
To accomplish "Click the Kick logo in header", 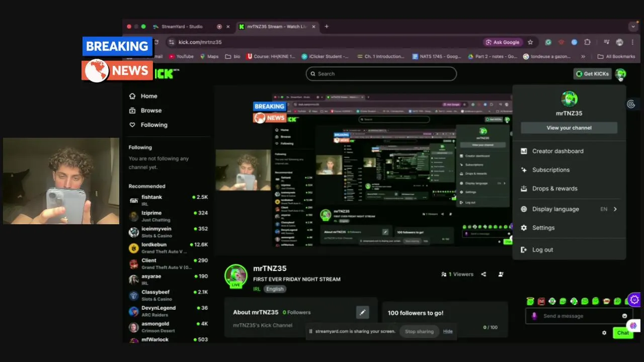I will coord(164,74).
